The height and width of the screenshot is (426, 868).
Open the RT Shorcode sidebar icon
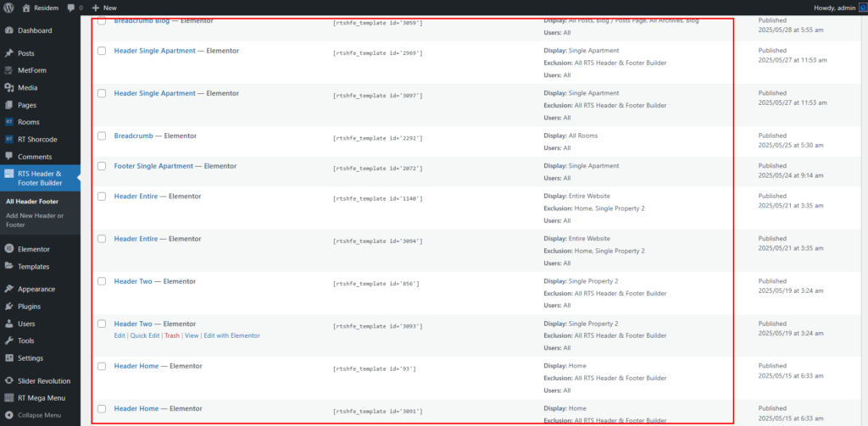tap(8, 140)
